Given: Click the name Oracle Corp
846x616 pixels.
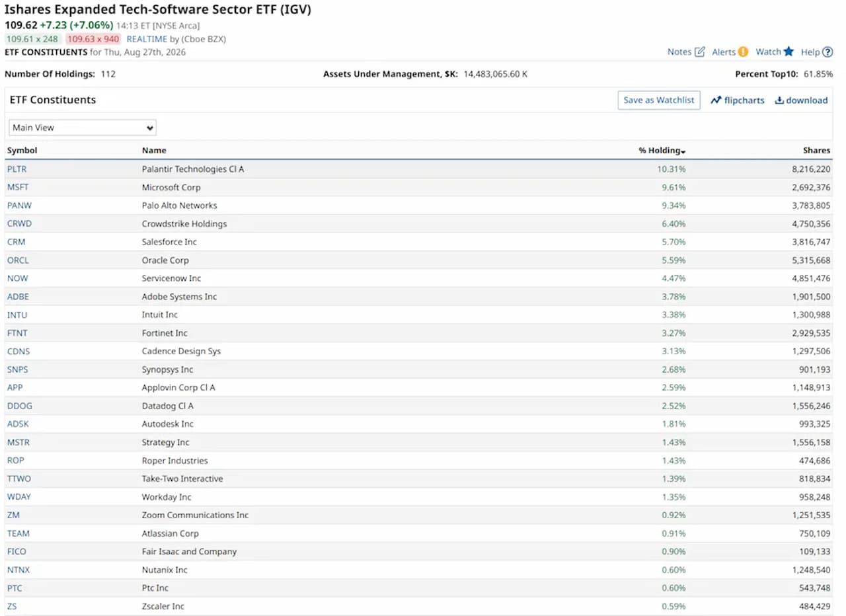Looking at the screenshot, I should coord(165,260).
